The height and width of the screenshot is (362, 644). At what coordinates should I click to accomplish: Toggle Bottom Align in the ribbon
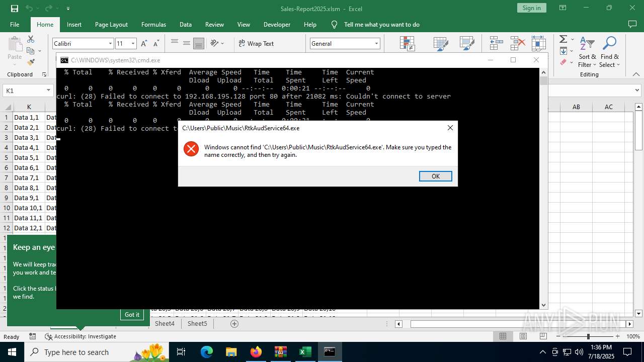click(199, 43)
